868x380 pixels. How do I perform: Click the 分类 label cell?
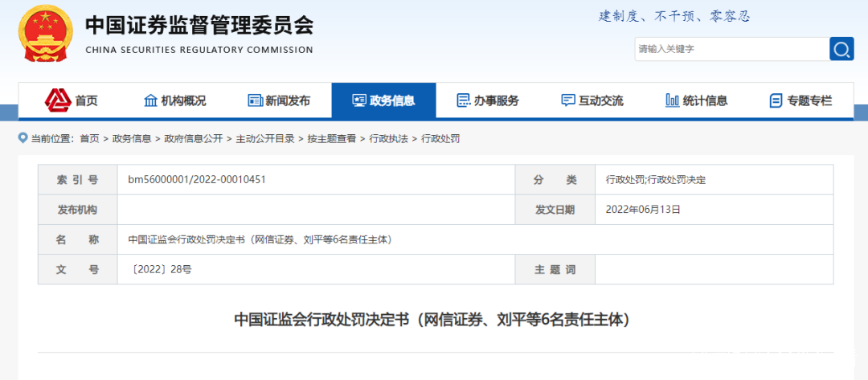point(555,179)
